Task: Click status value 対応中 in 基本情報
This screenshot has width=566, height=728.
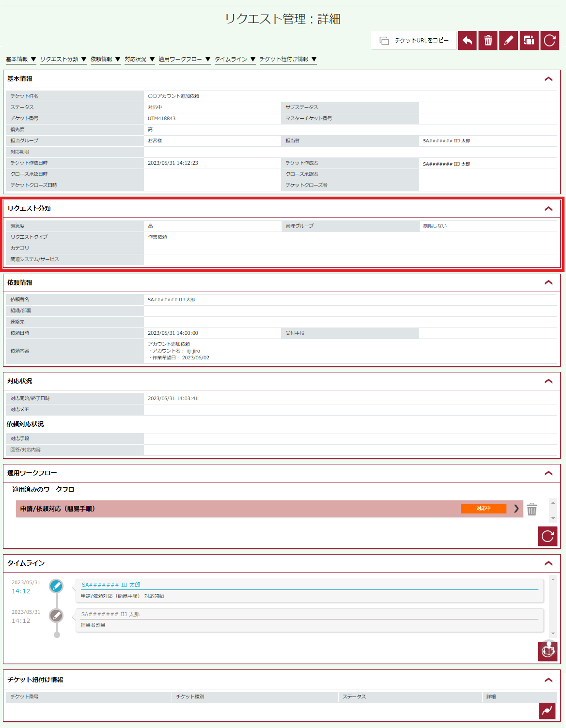Action: click(x=155, y=107)
